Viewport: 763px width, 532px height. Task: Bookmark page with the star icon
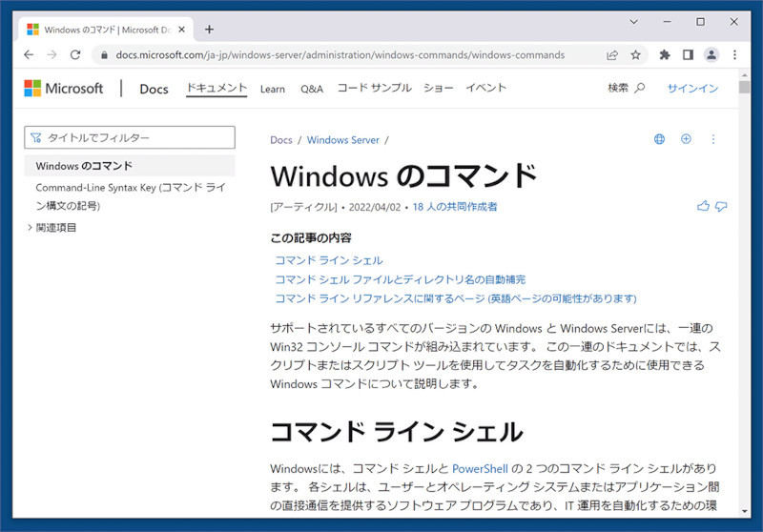click(x=635, y=55)
